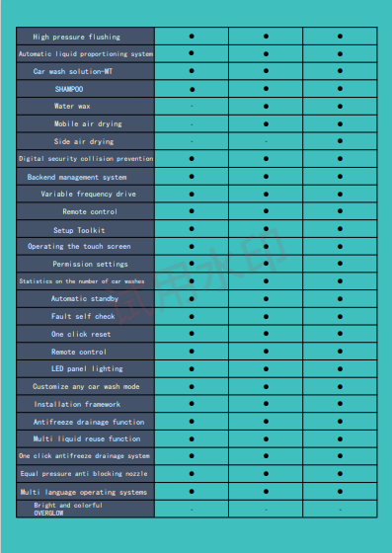Select the Setup Toolkit row label
This screenshot has width=392, height=553.
[79, 230]
